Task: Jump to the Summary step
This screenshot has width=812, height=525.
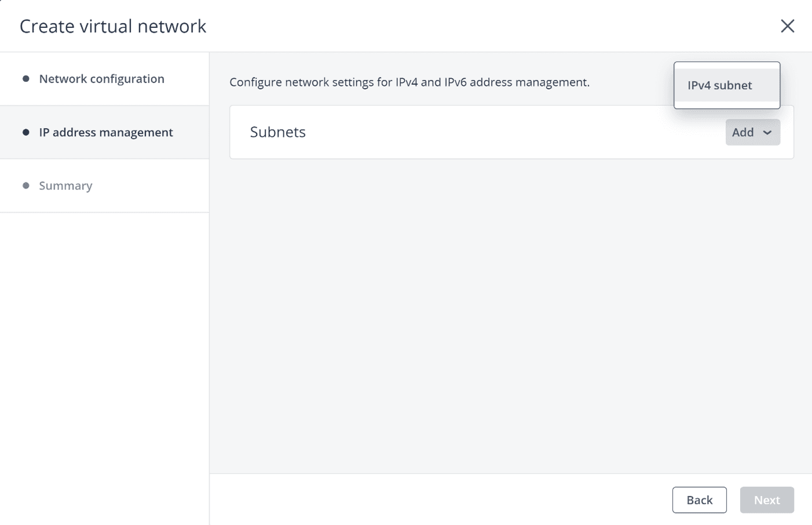Action: (65, 186)
